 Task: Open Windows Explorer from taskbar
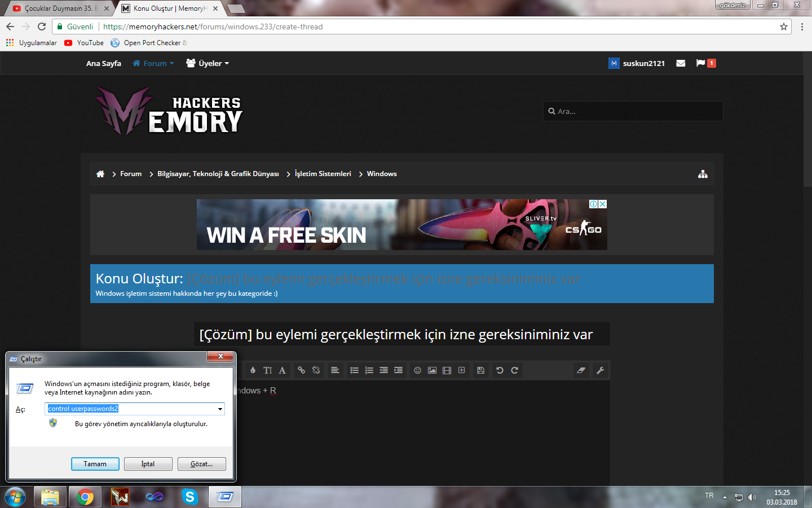point(50,497)
